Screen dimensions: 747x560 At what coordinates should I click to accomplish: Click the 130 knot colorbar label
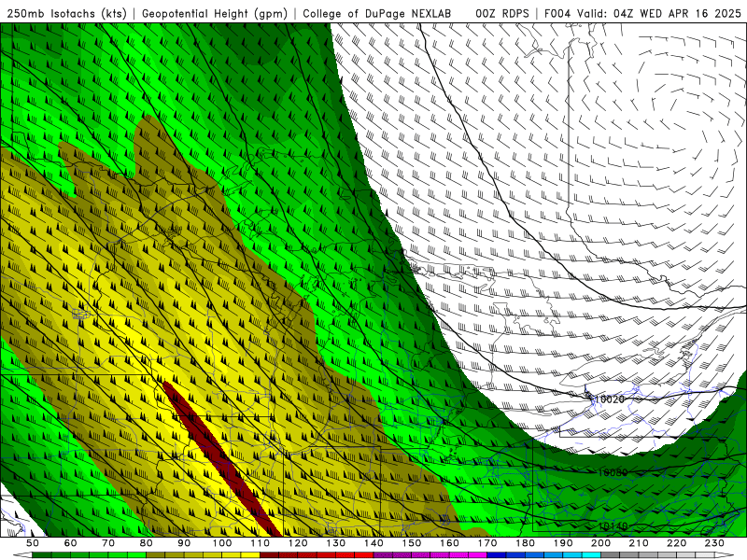tap(336, 543)
